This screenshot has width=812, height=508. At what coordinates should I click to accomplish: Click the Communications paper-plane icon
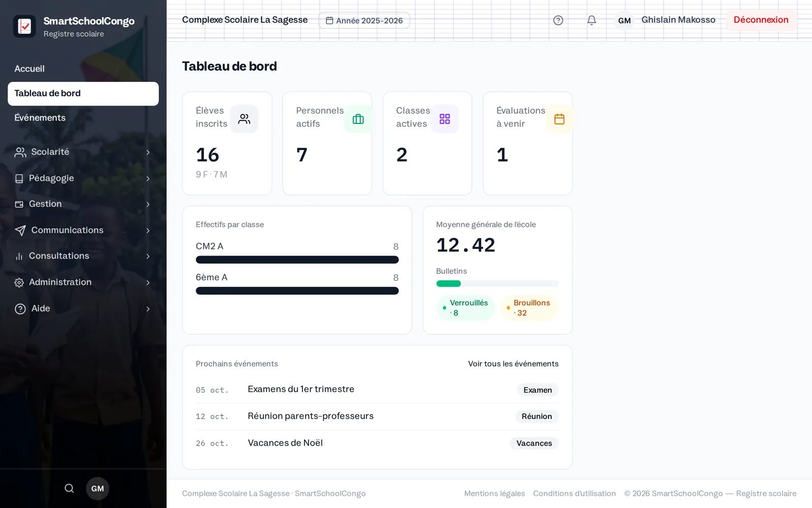20,231
